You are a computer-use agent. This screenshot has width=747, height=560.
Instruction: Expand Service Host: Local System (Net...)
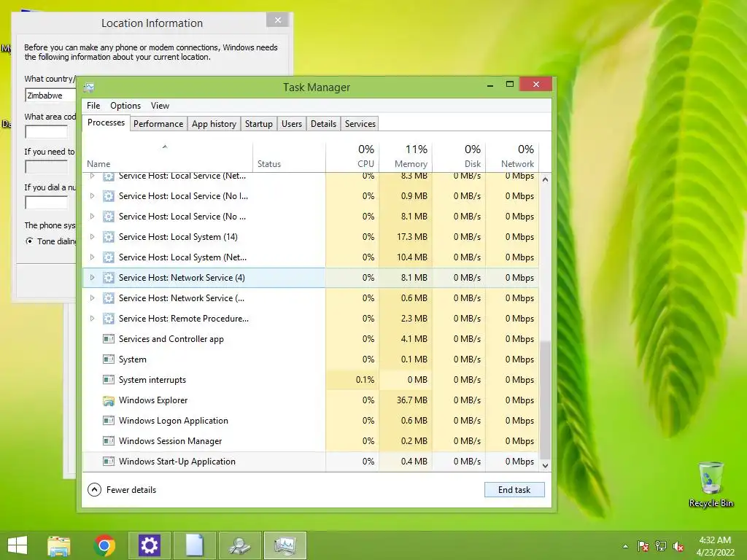point(93,257)
